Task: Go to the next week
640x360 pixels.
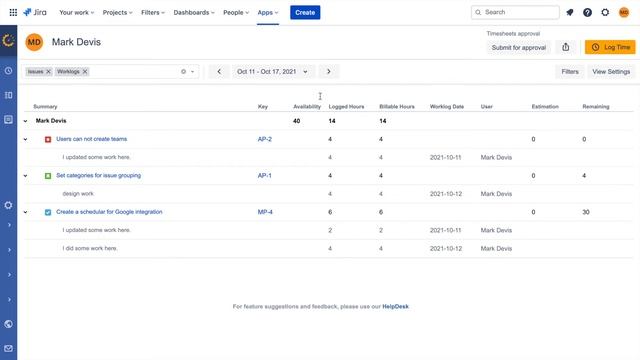Action: point(329,71)
